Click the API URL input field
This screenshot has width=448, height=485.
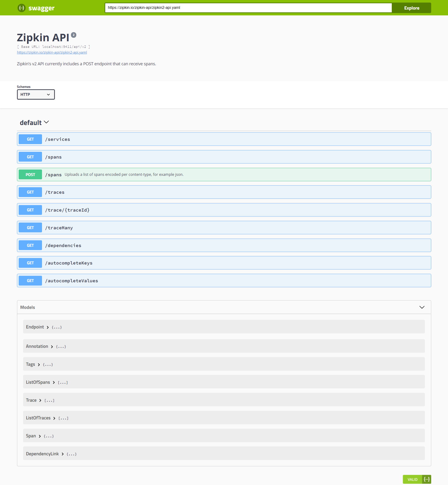(247, 7)
